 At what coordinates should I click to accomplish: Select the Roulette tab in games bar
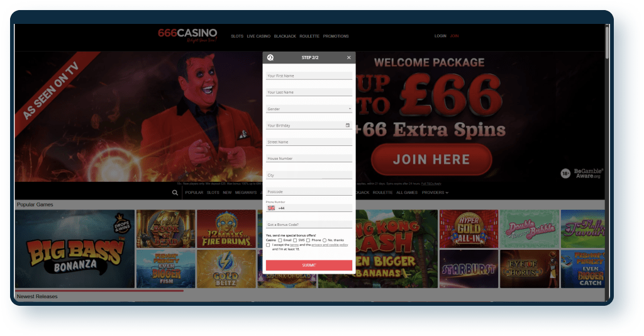tap(382, 193)
